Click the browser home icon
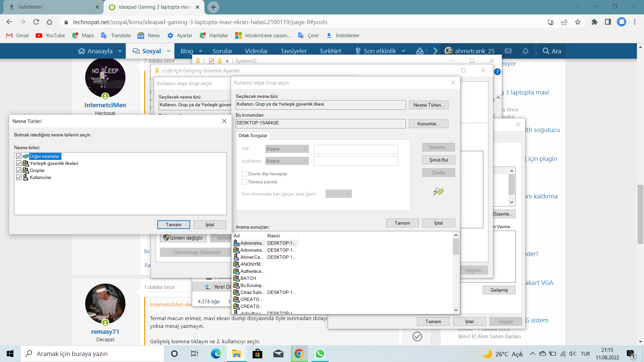 pyautogui.click(x=49, y=22)
